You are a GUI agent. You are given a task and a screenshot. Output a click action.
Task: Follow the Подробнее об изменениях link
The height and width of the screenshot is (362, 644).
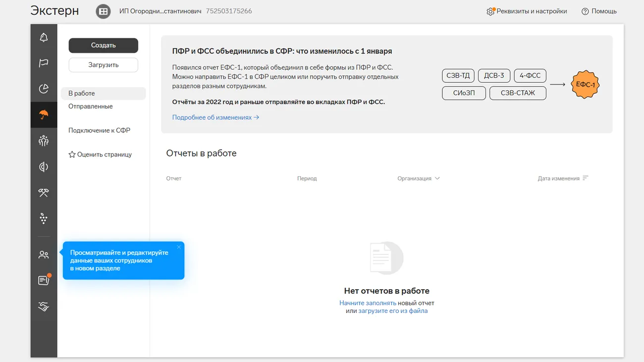click(x=215, y=117)
